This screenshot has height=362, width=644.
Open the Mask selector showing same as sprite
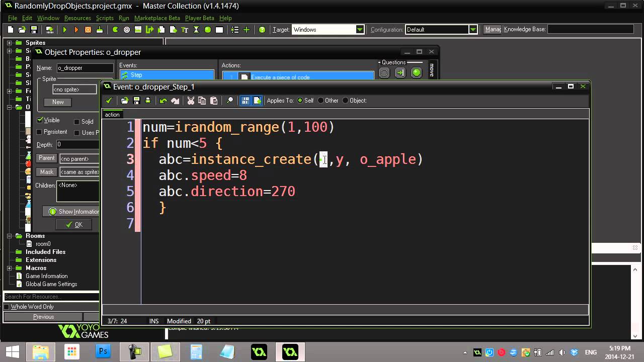tap(79, 172)
